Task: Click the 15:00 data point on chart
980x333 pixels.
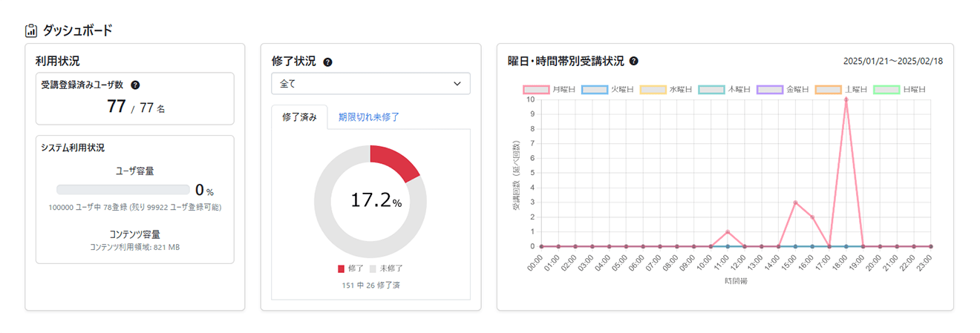Action: (795, 202)
